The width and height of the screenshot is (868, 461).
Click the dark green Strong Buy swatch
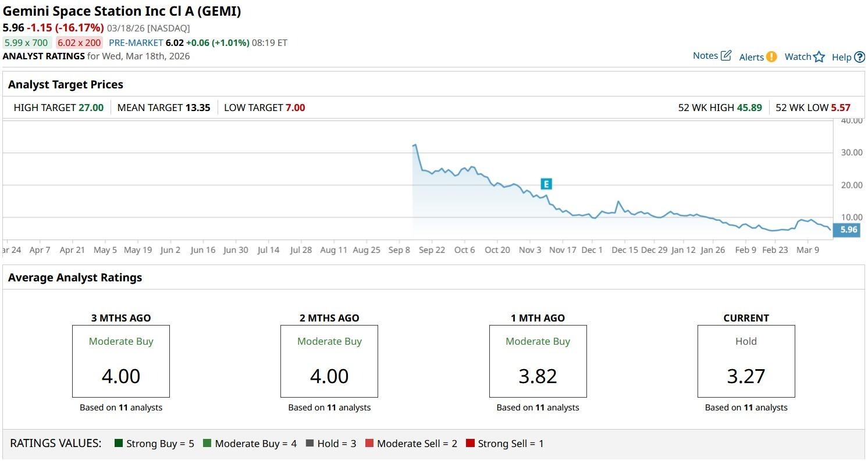click(119, 444)
